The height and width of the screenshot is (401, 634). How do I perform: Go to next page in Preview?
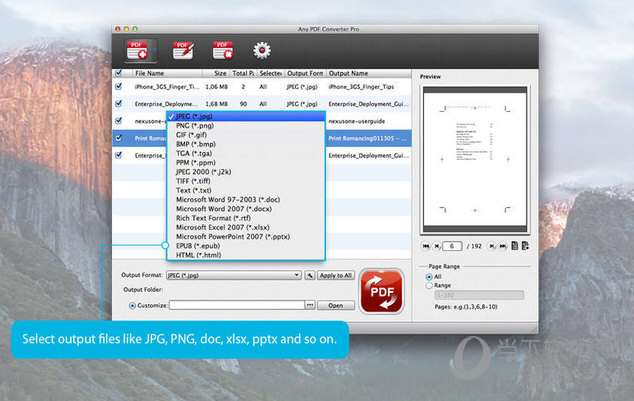click(491, 246)
